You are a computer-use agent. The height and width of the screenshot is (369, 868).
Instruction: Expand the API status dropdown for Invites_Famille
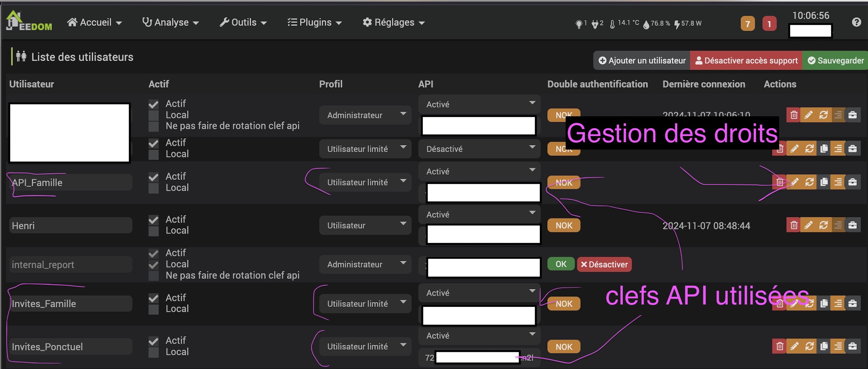click(479, 293)
